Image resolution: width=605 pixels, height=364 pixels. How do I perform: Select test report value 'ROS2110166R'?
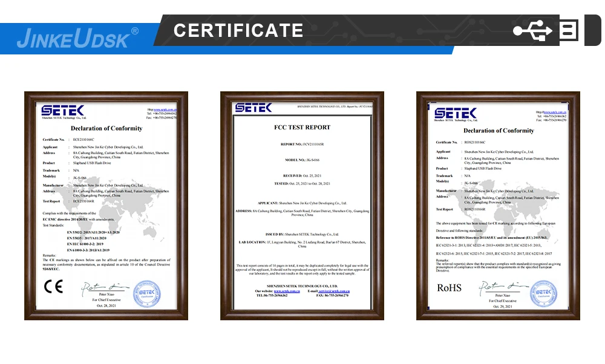474,209
